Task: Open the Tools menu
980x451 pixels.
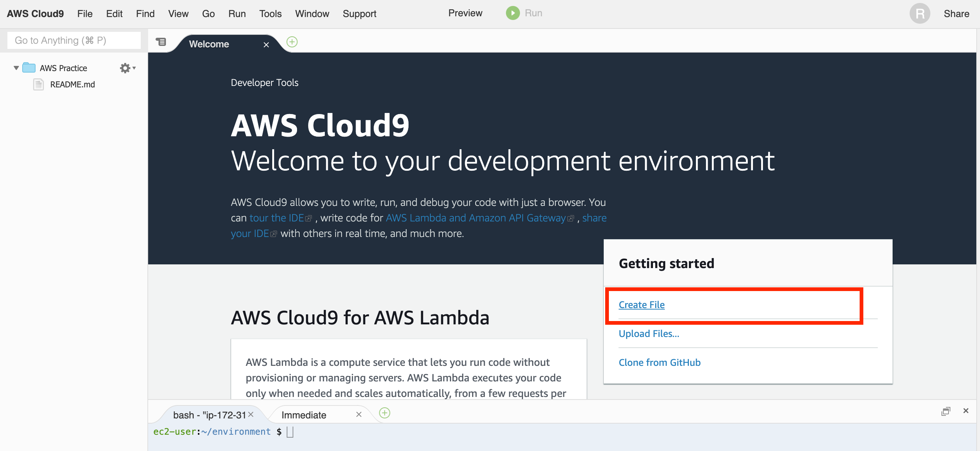Action: tap(270, 14)
